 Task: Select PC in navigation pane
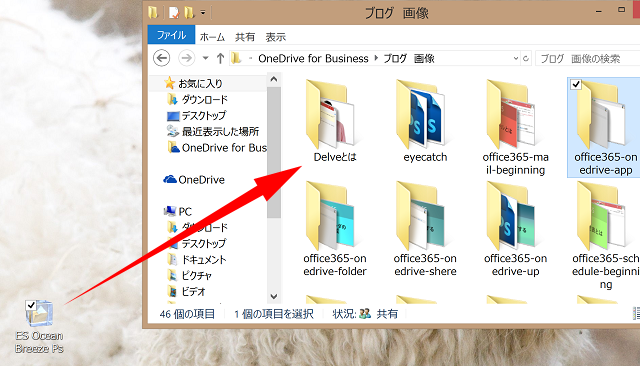pos(178,211)
